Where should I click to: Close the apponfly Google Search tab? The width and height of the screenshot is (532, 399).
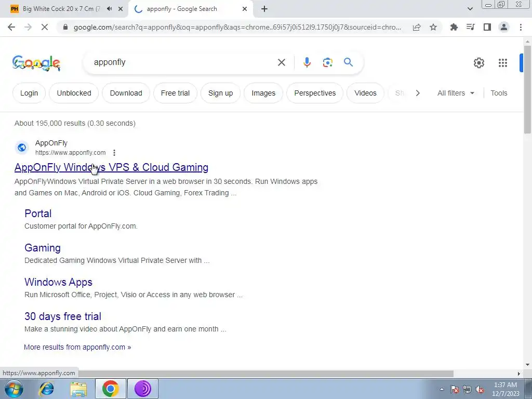245,9
